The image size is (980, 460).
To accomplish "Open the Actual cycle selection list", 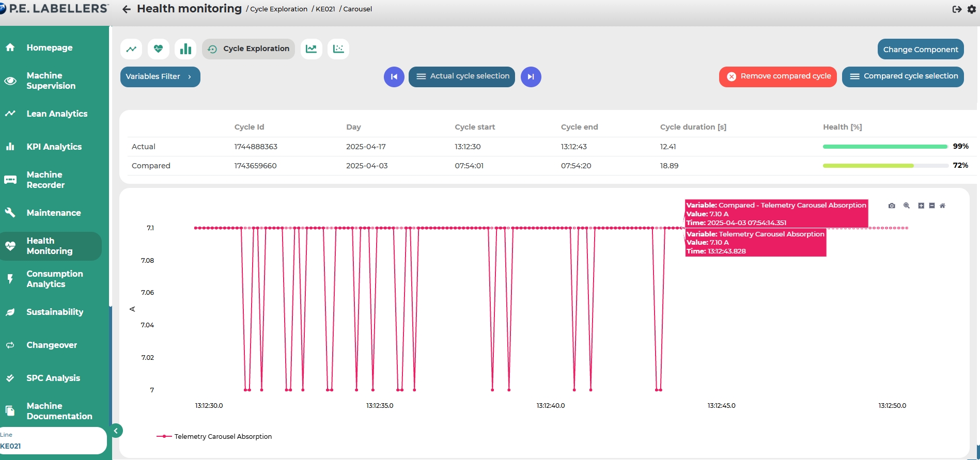I will tap(461, 76).
